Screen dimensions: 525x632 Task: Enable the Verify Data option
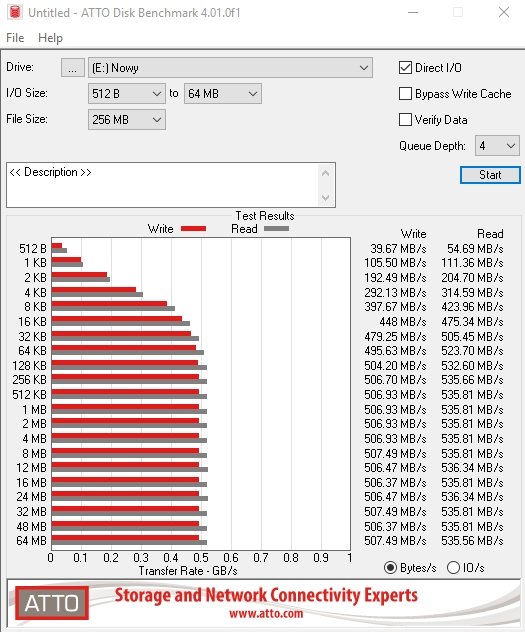coord(405,120)
